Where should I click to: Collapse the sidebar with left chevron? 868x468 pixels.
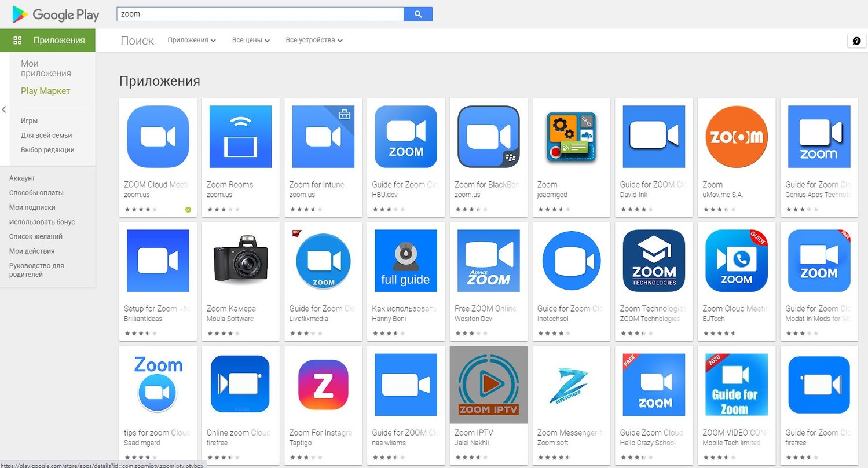click(4, 109)
